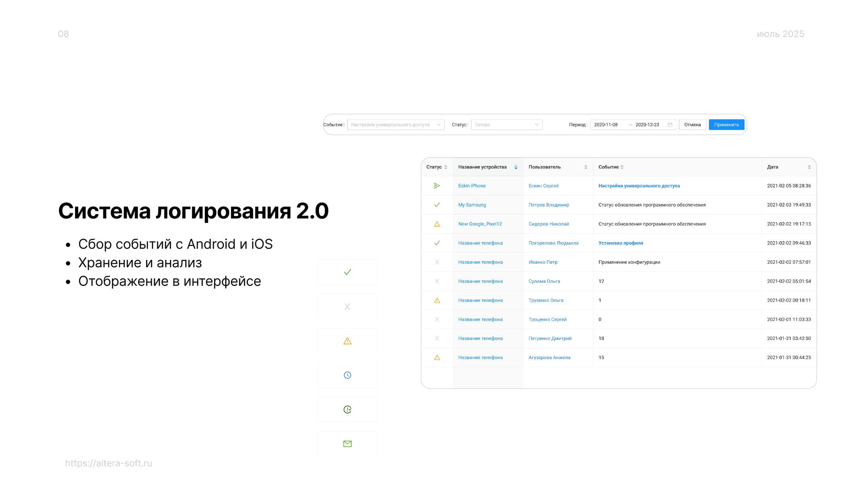
Task: Click the blue clock status icon tile
Action: pos(347,375)
